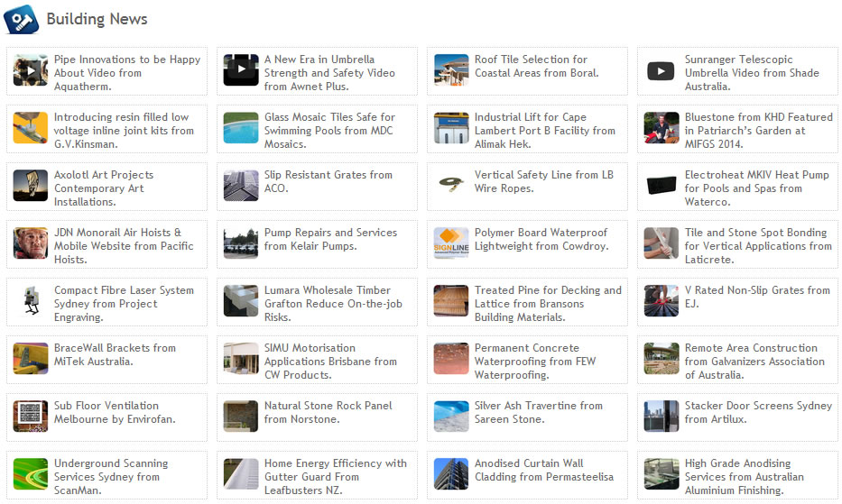
Task: Click the Waterco black heat pump icon
Action: 661,185
